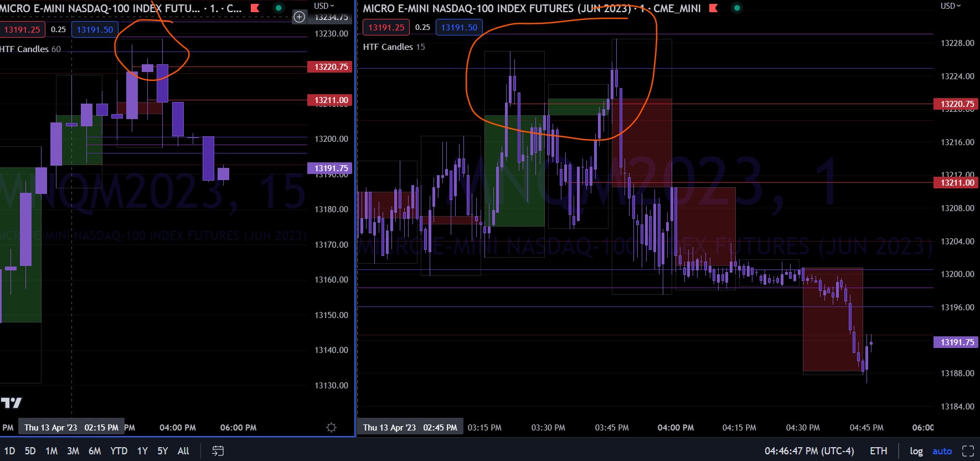Screen dimensions: 980x461
Task: Click the 03:45 PM time axis label
Action: [612, 428]
